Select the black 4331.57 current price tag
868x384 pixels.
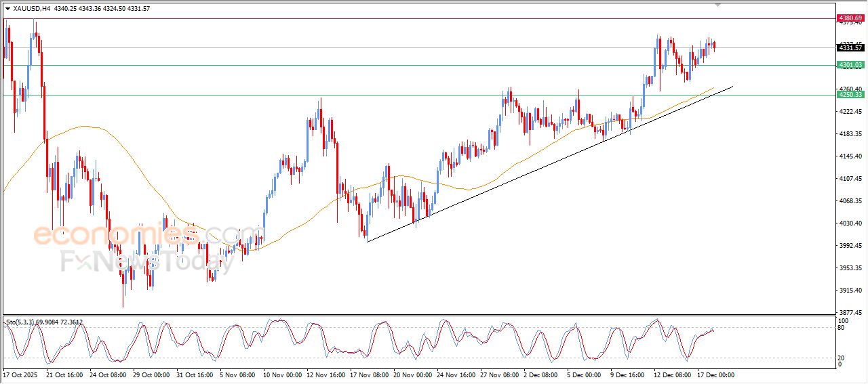point(850,47)
